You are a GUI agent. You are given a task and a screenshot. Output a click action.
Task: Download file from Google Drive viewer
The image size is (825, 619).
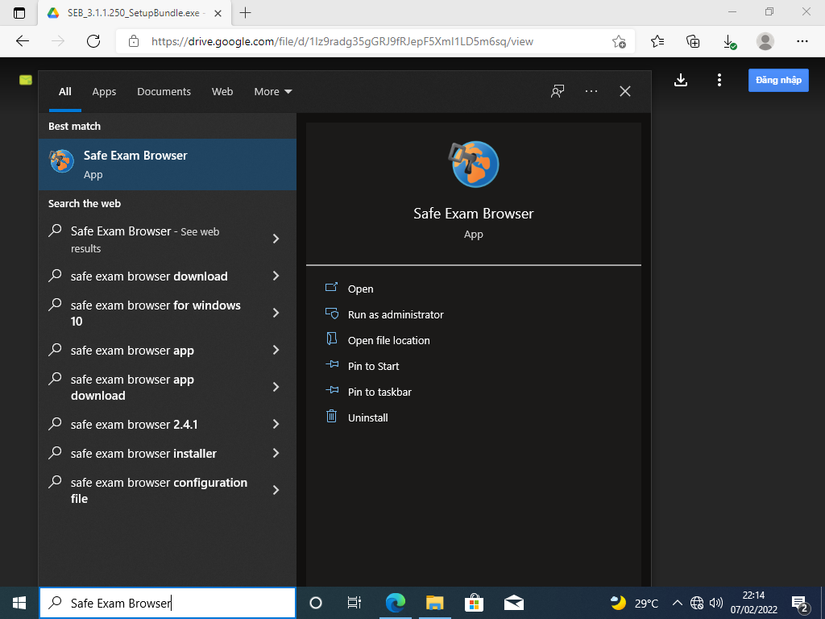(681, 81)
